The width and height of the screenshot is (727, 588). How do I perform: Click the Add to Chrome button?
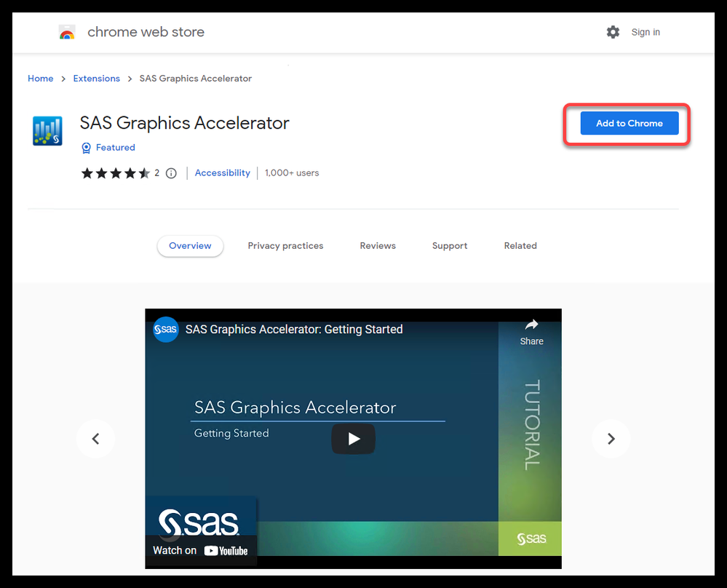coord(629,124)
